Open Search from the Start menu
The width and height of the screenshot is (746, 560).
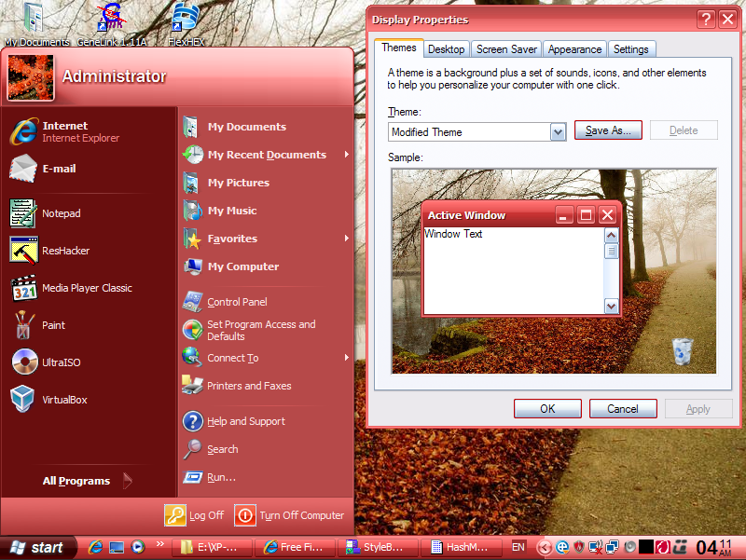coord(267,449)
